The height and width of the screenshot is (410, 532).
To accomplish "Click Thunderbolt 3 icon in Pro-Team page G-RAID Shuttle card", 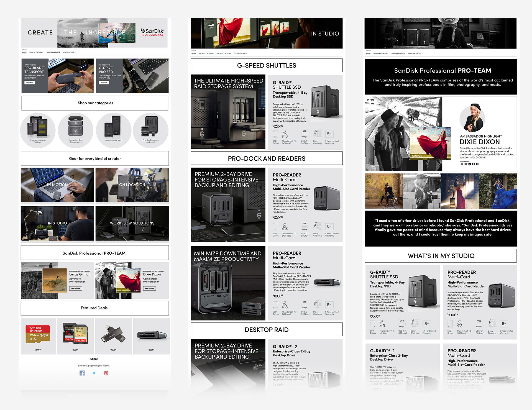I will [382, 324].
